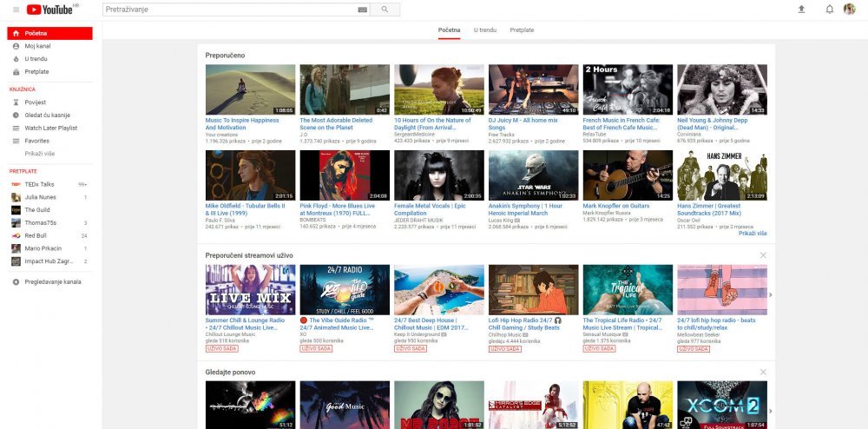868x429 pixels.
Task: Click the Favorites playlist icon
Action: (16, 141)
